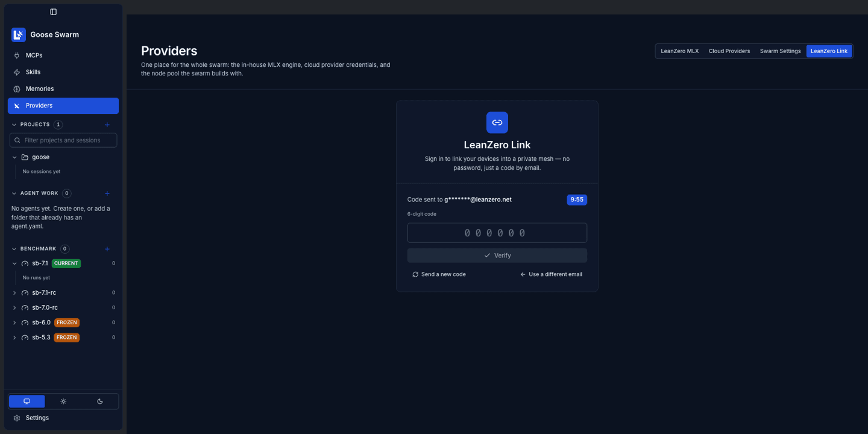Collapse the goose project folder

[x=14, y=157]
